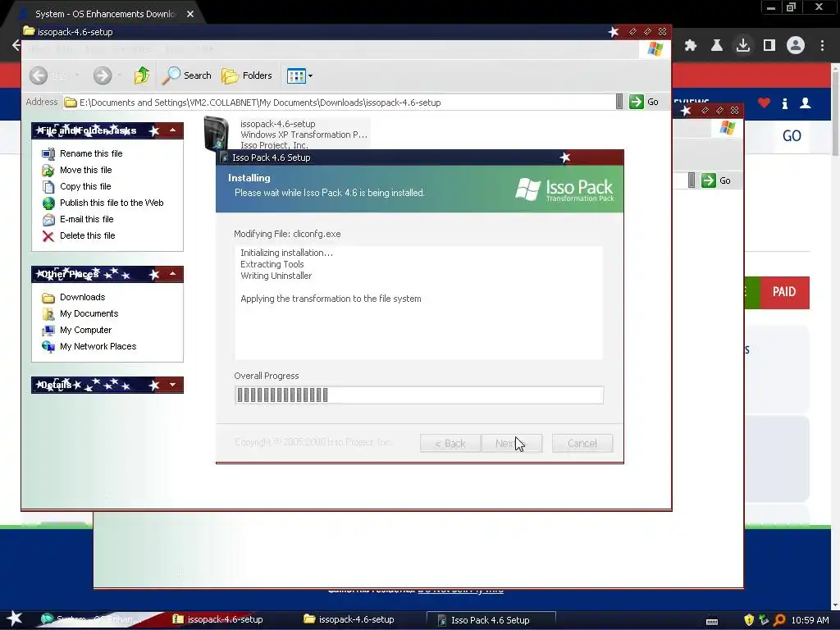840x630 pixels.
Task: Click the Cancel button in Isso Pack Setup
Action: [582, 443]
